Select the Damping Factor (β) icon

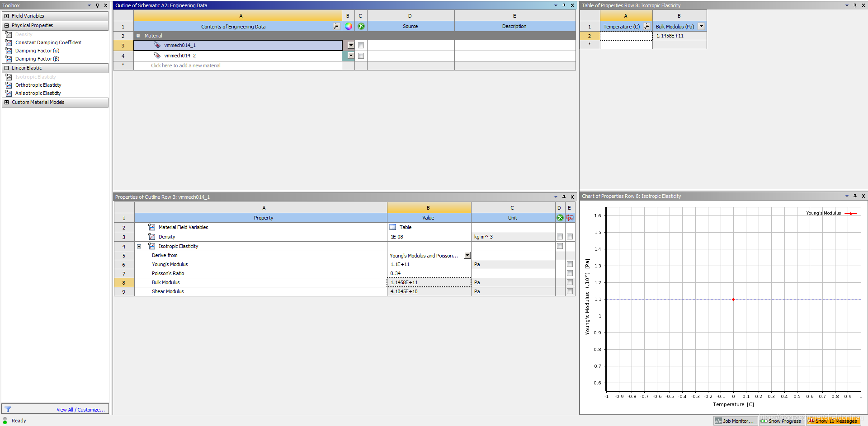click(8, 59)
